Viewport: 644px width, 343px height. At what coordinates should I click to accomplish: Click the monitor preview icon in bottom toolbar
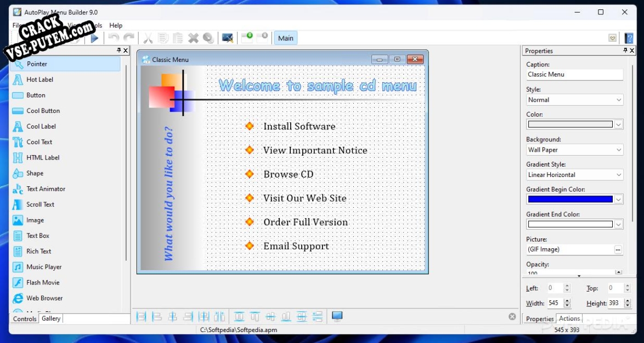coord(337,316)
